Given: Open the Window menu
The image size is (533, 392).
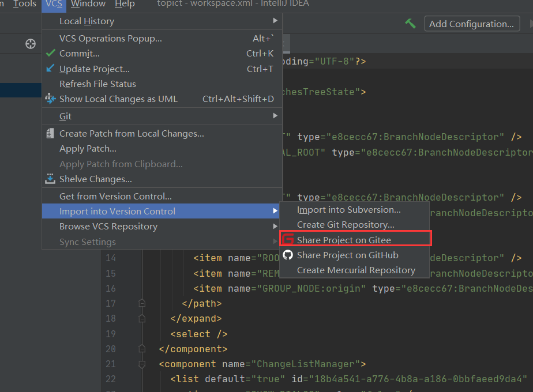Looking at the screenshot, I should coord(88,4).
